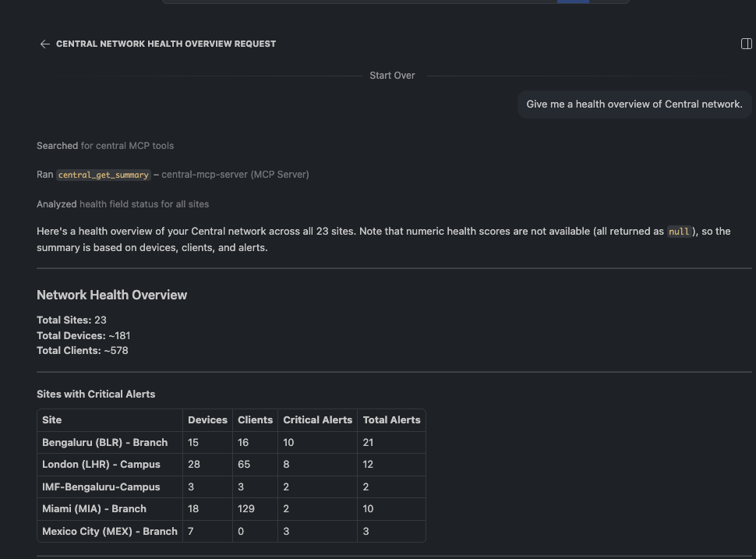Click the null code chip in the summary text
This screenshot has width=756, height=559.
pos(678,231)
